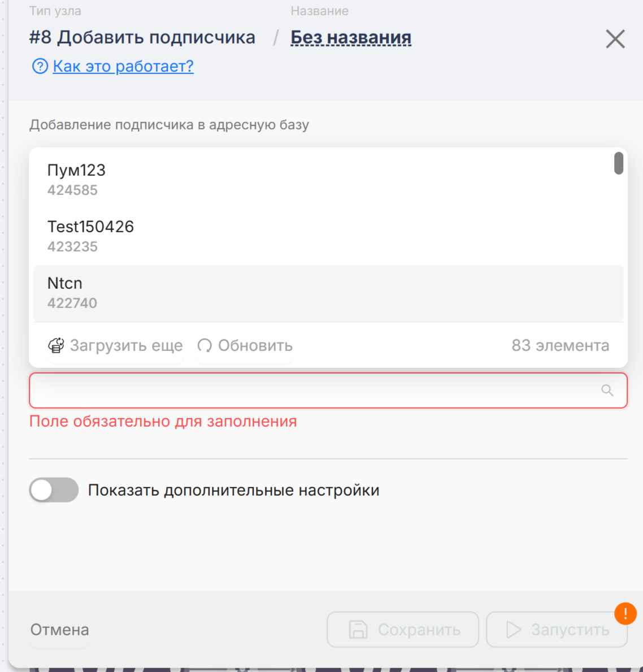
Task: Click the magnifier search icon
Action: pyautogui.click(x=607, y=391)
